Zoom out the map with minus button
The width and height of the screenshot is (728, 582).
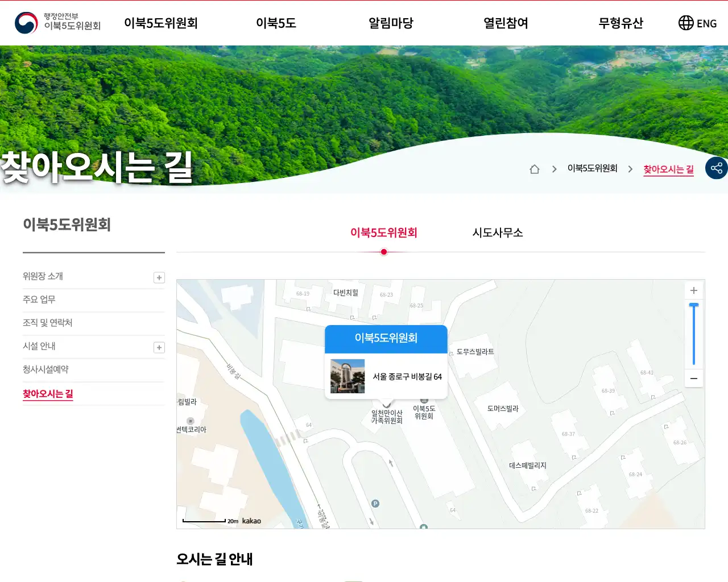[x=694, y=379]
